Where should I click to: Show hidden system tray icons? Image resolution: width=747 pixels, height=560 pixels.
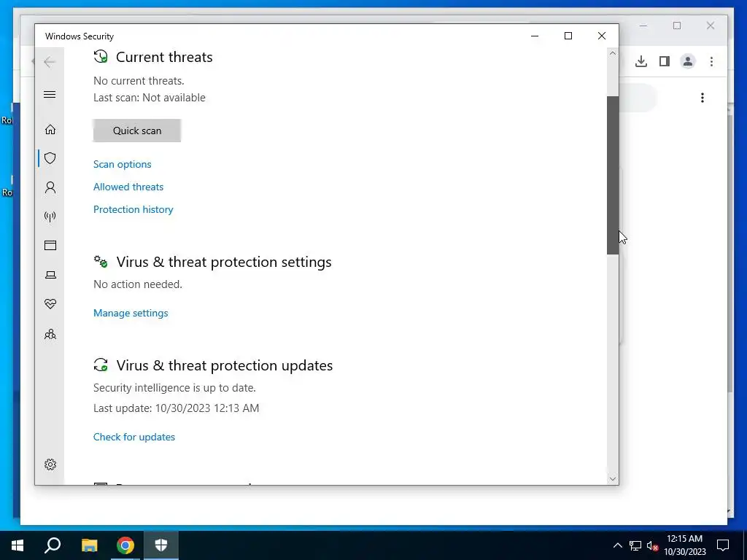[617, 545]
